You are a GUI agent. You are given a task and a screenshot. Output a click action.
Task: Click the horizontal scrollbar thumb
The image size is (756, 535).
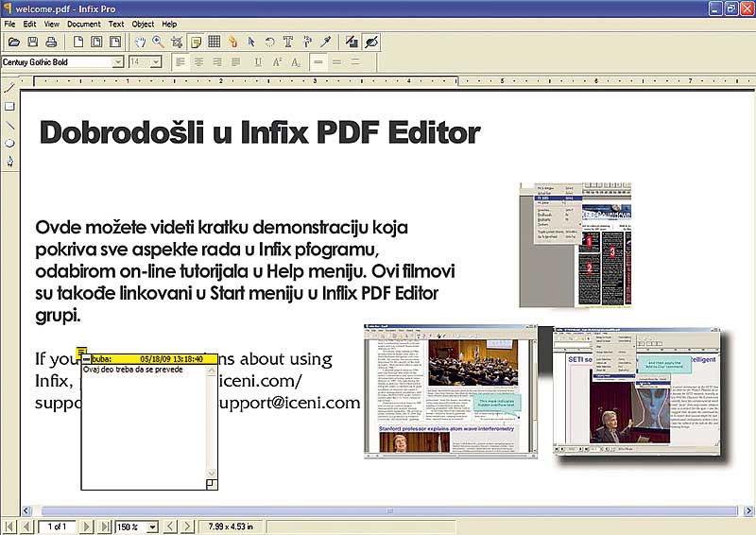click(389, 510)
